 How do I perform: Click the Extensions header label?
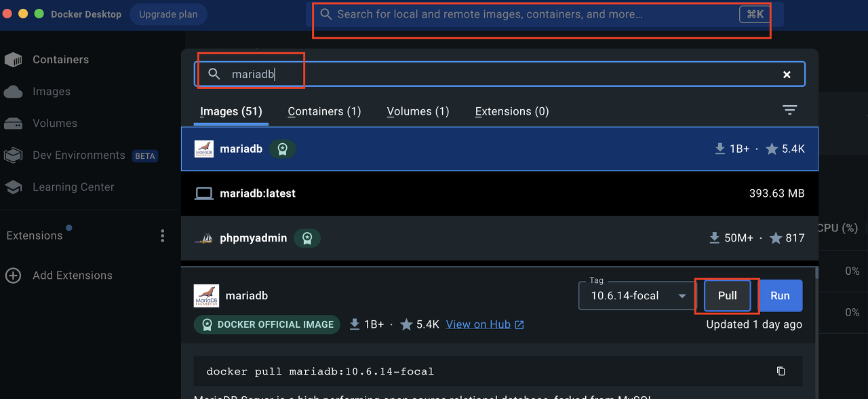35,235
